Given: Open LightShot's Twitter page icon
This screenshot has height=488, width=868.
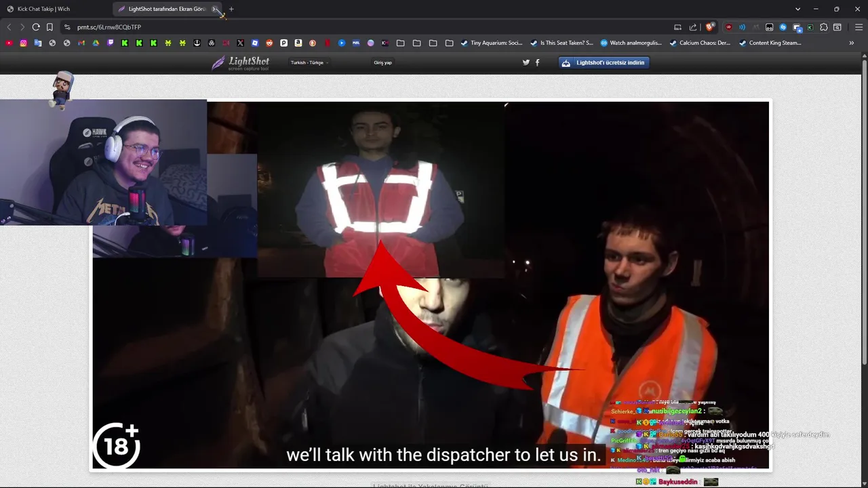Looking at the screenshot, I should tap(526, 62).
